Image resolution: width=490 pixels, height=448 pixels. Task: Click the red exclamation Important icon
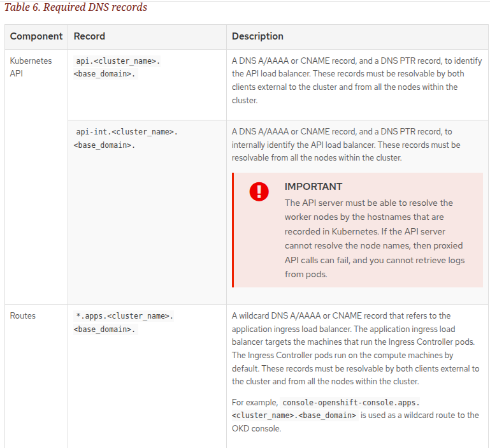pos(259,191)
